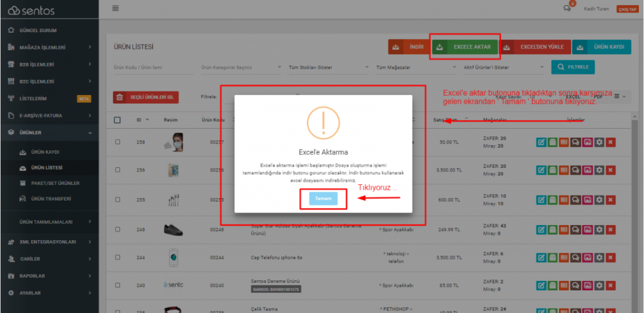Toggle the select-all checkbox in table header

[118, 120]
